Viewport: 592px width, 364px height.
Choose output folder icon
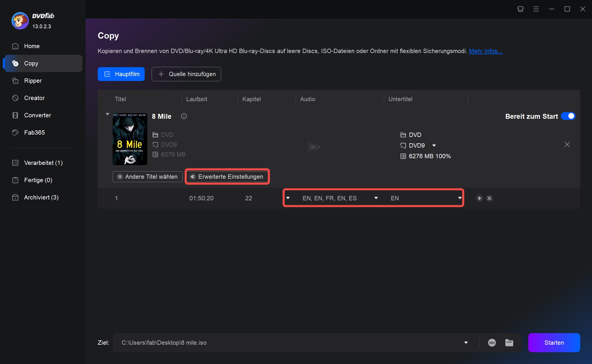click(x=509, y=343)
